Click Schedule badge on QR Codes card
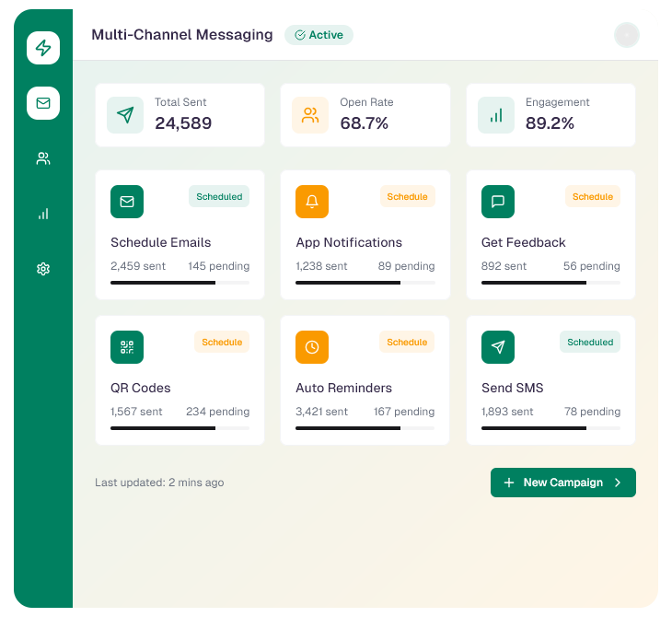This screenshot has width=672, height=617. [222, 342]
